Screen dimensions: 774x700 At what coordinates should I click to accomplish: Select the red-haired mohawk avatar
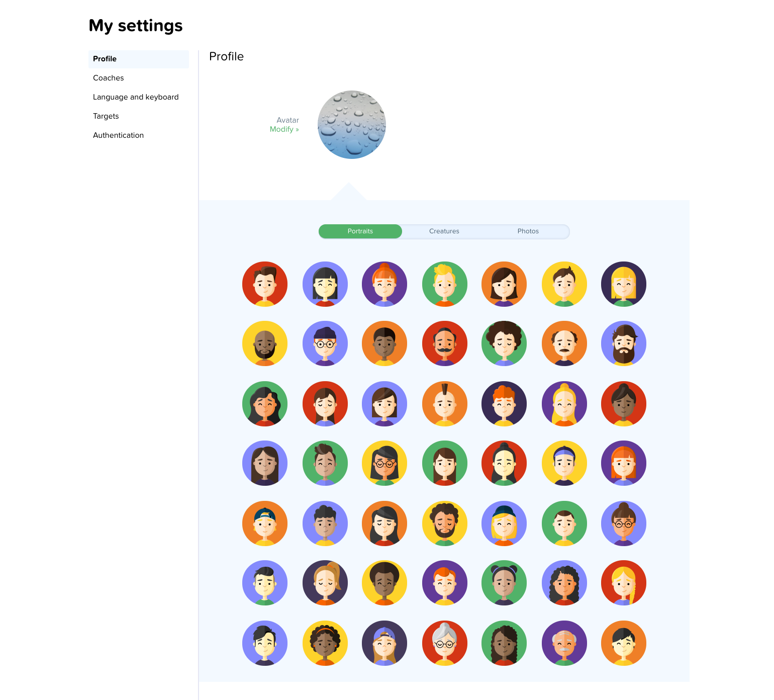point(445,404)
